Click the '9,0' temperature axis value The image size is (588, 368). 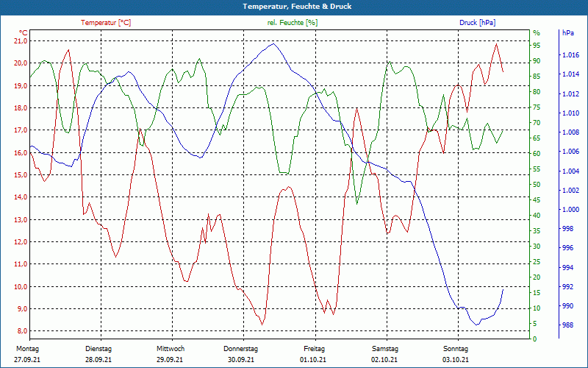point(22,308)
